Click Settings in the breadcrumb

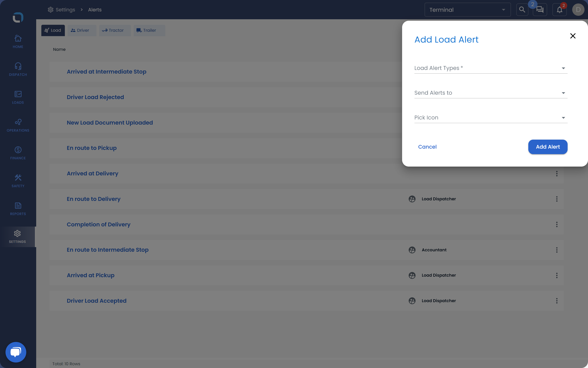coord(61,10)
